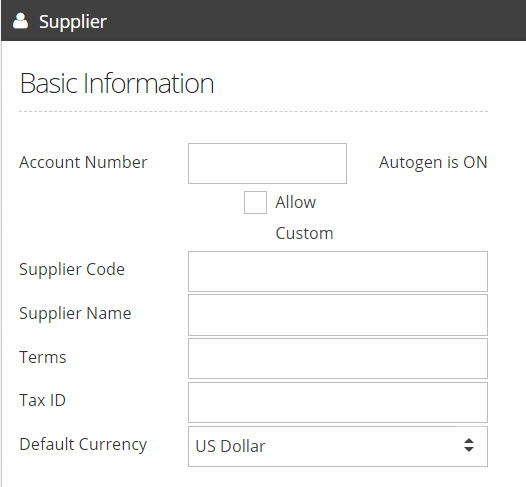
Task: Click the Supplier Code label
Action: pos(72,269)
